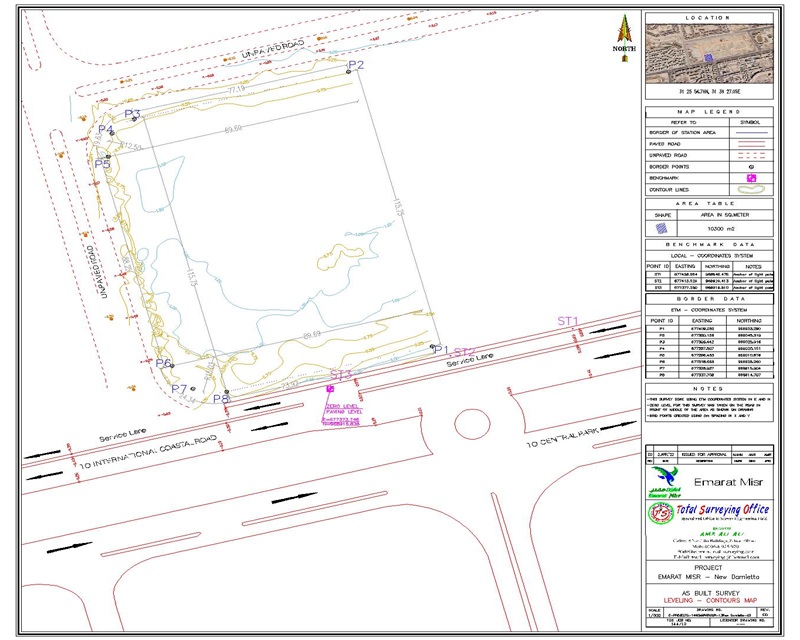The height and width of the screenshot is (640, 800).
Task: Click the 'BORDER DATA' heading
Action: point(709,299)
